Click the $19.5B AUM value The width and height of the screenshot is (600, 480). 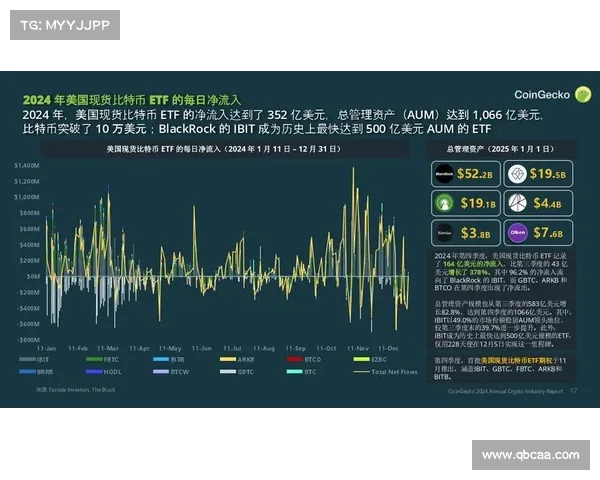[548, 174]
